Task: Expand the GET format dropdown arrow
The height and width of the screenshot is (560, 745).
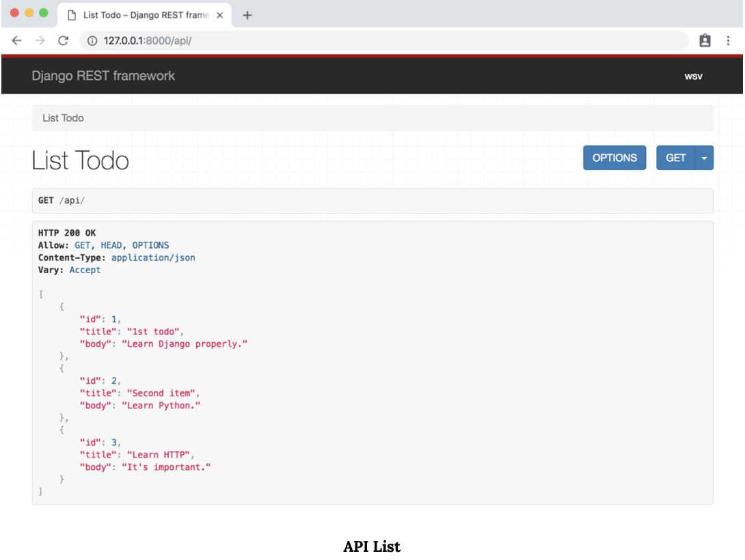Action: pyautogui.click(x=704, y=158)
